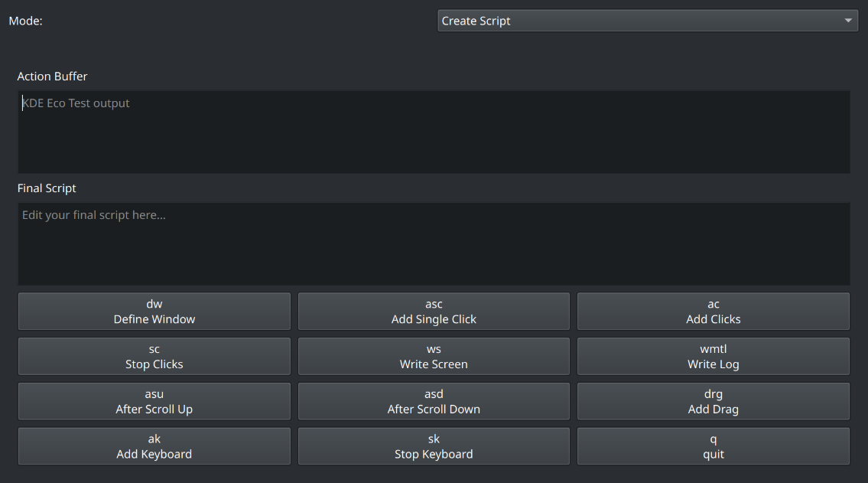Click the After Scroll Down button

(434, 402)
